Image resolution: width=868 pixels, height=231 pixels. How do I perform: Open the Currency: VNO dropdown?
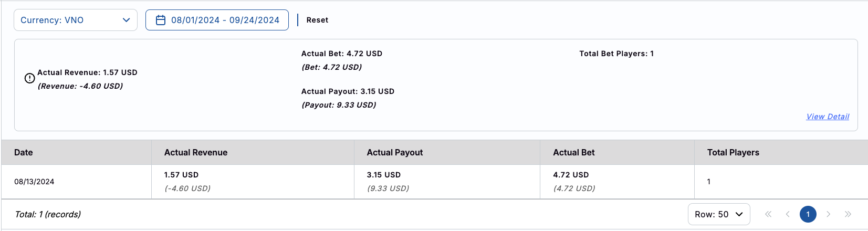click(76, 20)
